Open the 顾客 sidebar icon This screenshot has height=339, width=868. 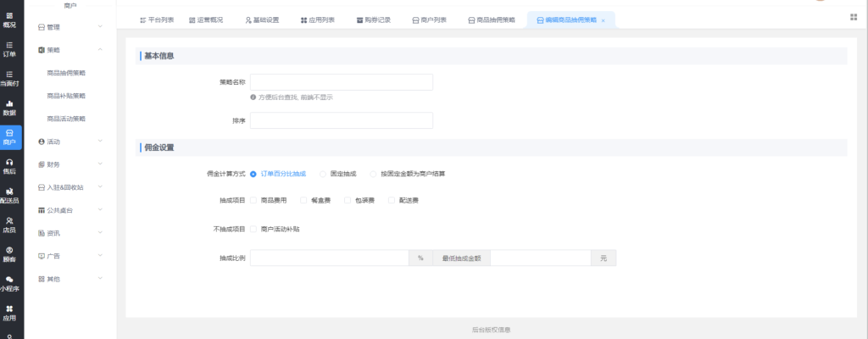pos(11,254)
